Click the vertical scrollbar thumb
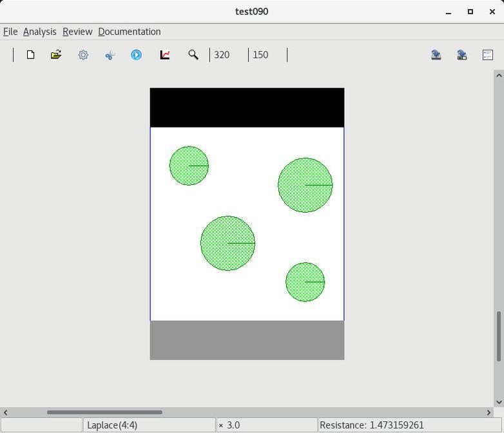 point(498,336)
